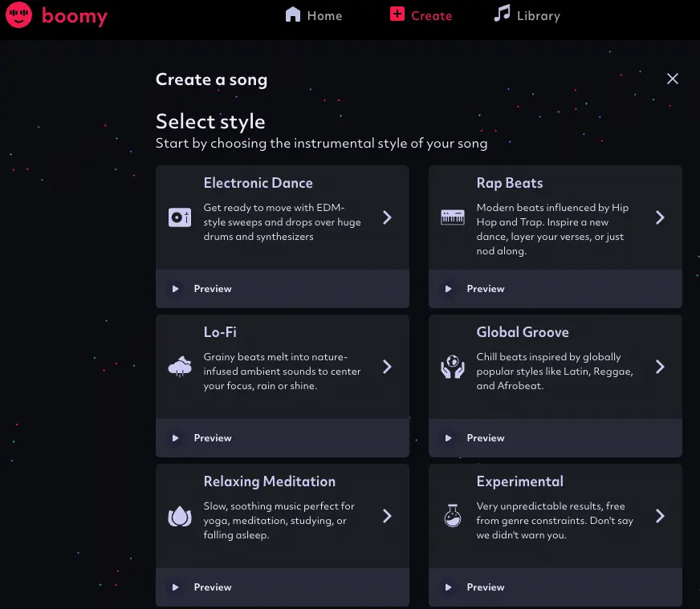Click the Select style heading
The width and height of the screenshot is (700, 609).
click(x=210, y=121)
